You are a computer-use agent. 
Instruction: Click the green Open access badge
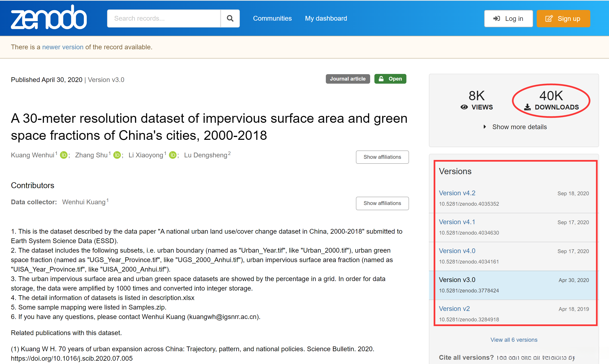tap(390, 79)
